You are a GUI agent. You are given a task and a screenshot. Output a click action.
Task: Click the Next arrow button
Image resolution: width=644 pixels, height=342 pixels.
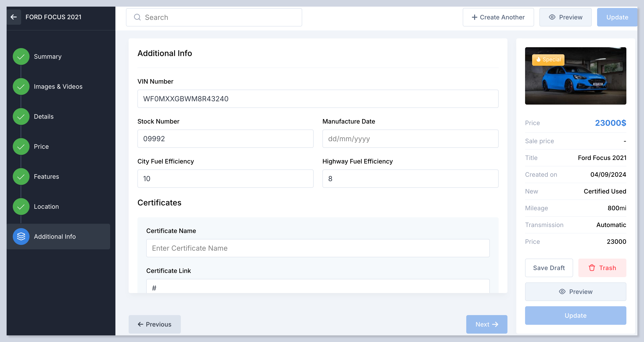click(487, 324)
